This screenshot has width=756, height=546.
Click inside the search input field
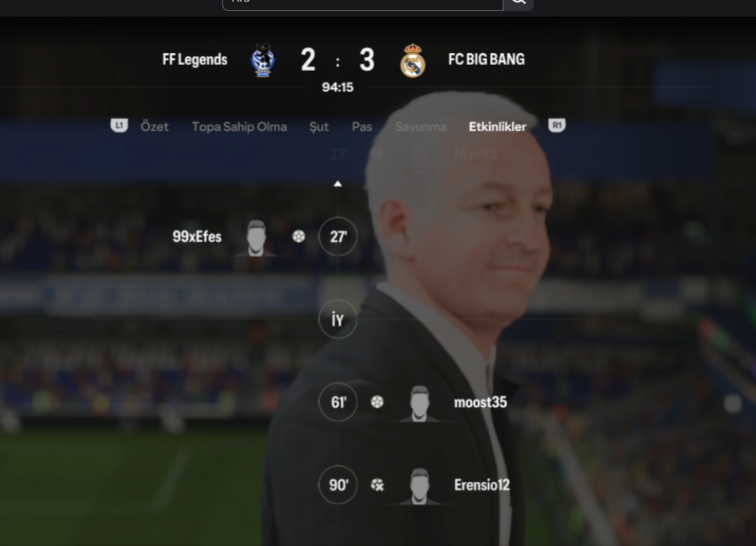[363, 3]
